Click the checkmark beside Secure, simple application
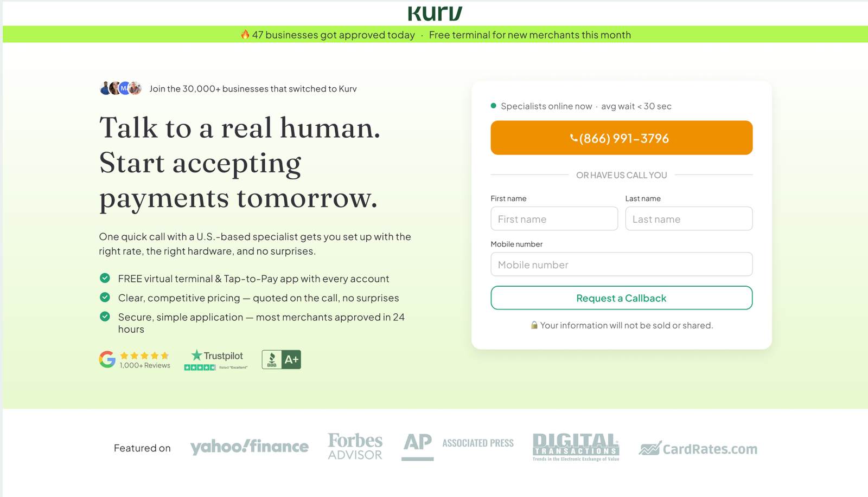This screenshot has width=868, height=497. pos(105,317)
